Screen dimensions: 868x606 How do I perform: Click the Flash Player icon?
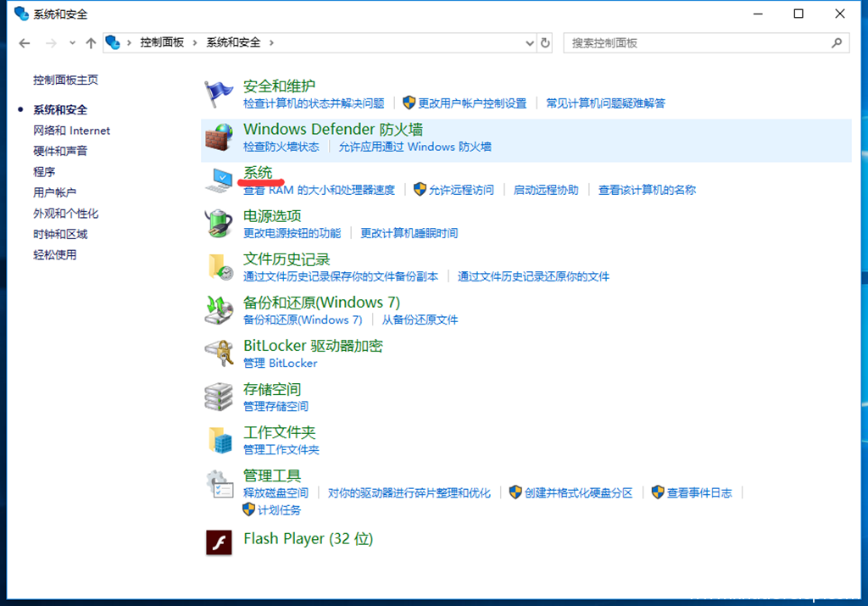point(220,542)
